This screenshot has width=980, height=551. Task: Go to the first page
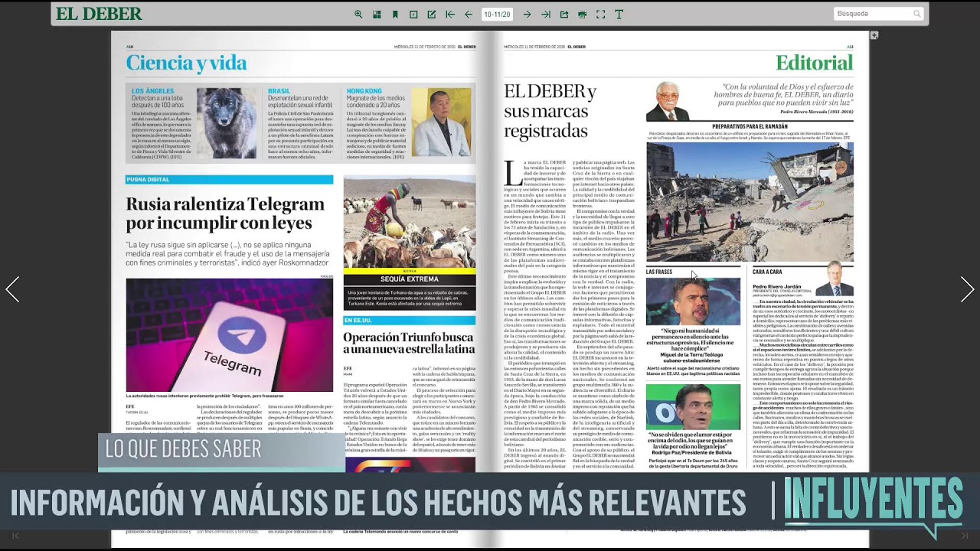coord(449,14)
